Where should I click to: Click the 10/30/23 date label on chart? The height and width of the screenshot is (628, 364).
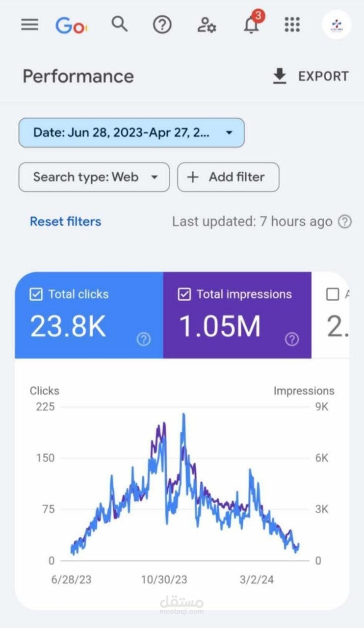[164, 579]
